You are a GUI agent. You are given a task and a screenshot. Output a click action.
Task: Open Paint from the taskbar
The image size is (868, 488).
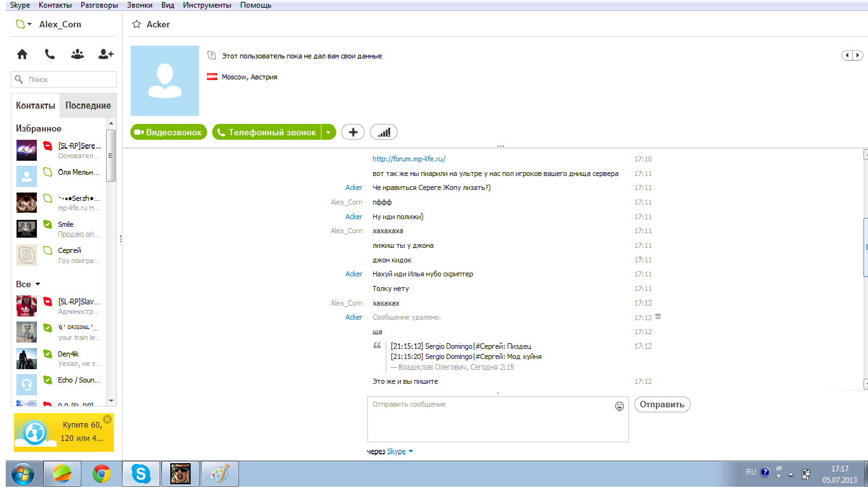(219, 473)
